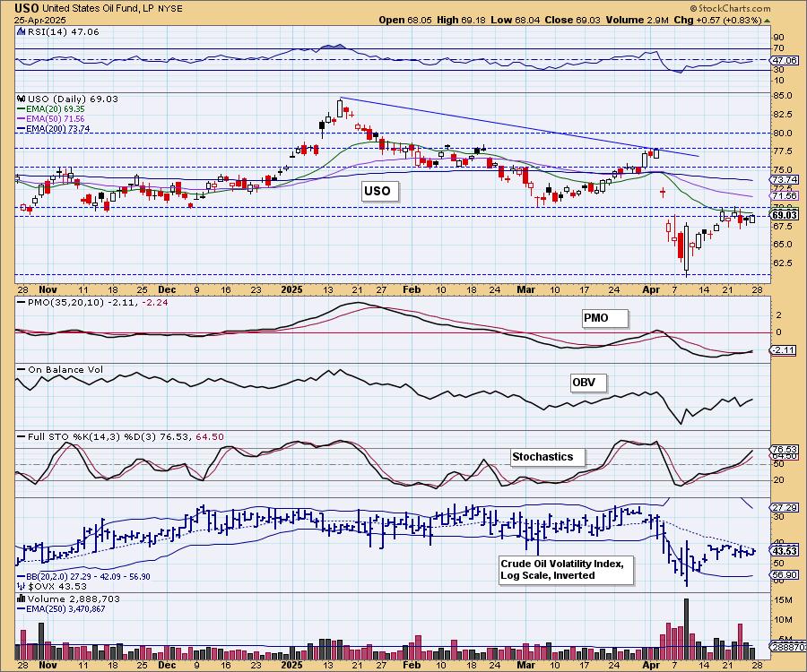
Task: Click the 43.53 OVX axis tag
Action: pyautogui.click(x=784, y=551)
